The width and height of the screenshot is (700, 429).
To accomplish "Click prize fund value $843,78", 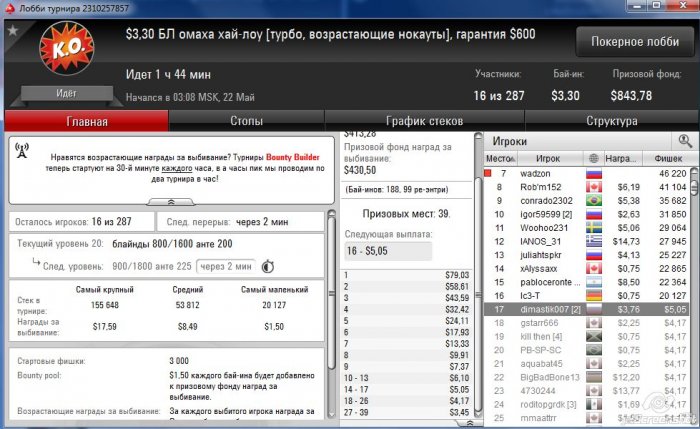I will (631, 96).
